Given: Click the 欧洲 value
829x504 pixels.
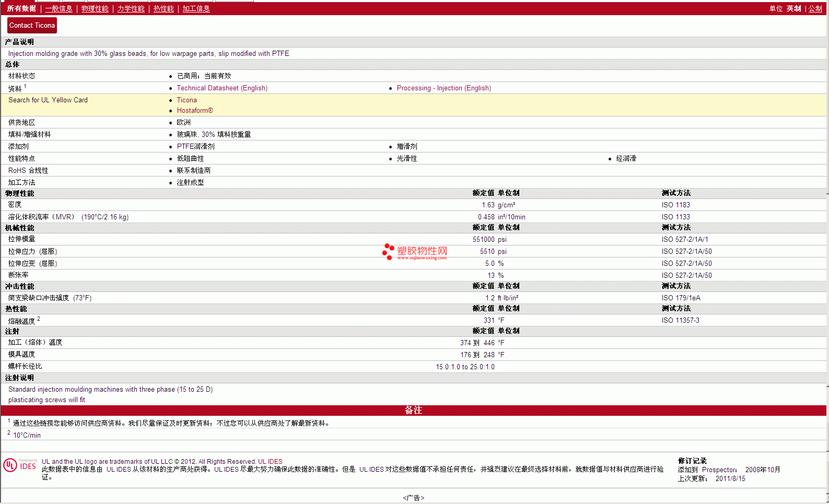Looking at the screenshot, I should pos(183,122).
